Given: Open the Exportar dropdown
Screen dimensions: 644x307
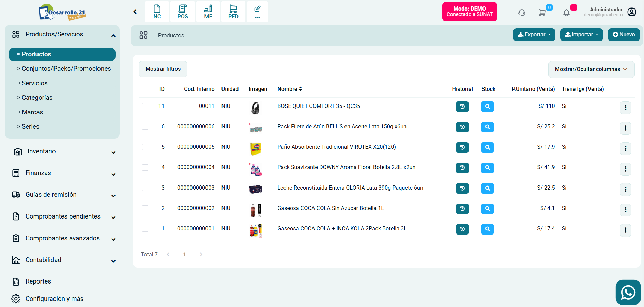Looking at the screenshot, I should 534,35.
